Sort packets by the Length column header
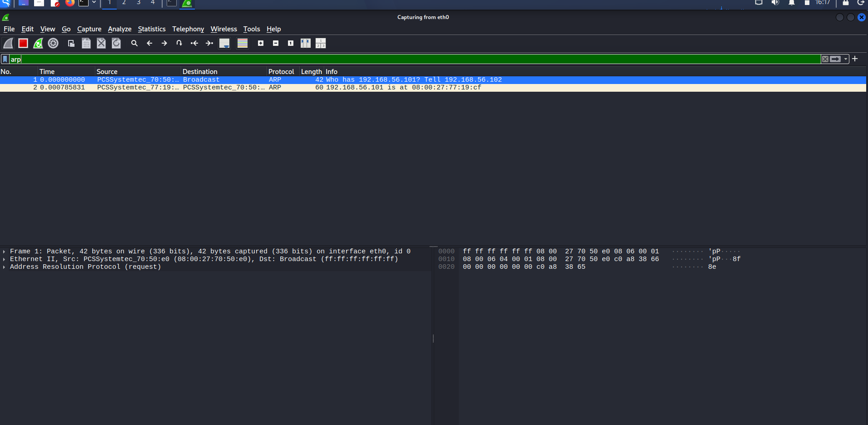This screenshot has height=425, width=868. [x=312, y=72]
